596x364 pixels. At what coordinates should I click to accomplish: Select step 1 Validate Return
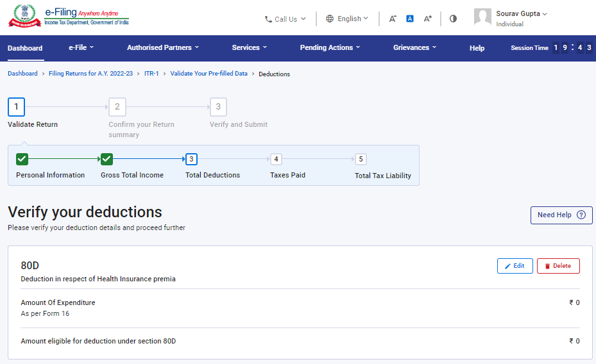click(x=16, y=107)
